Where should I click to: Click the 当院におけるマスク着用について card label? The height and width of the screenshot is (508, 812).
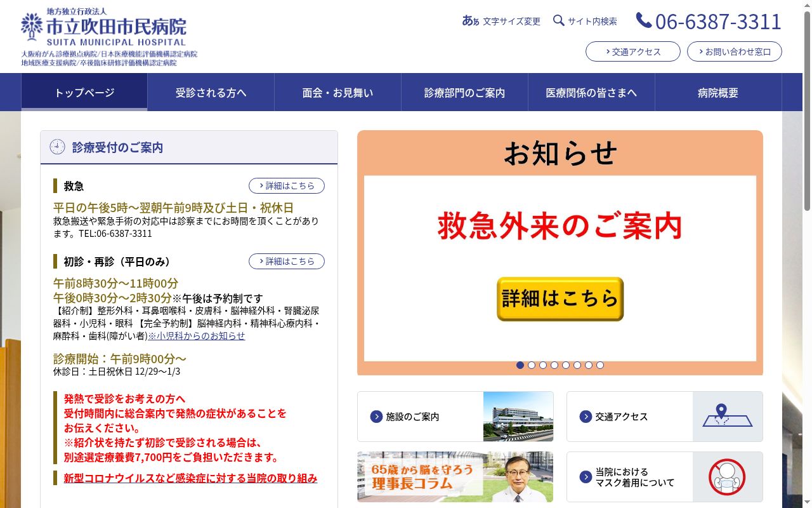point(635,477)
